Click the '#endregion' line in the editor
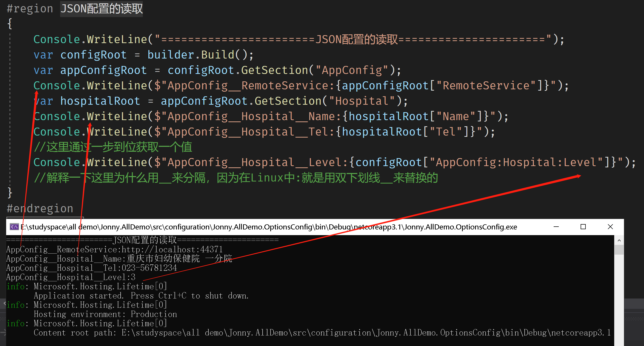The width and height of the screenshot is (644, 346). pyautogui.click(x=40, y=208)
